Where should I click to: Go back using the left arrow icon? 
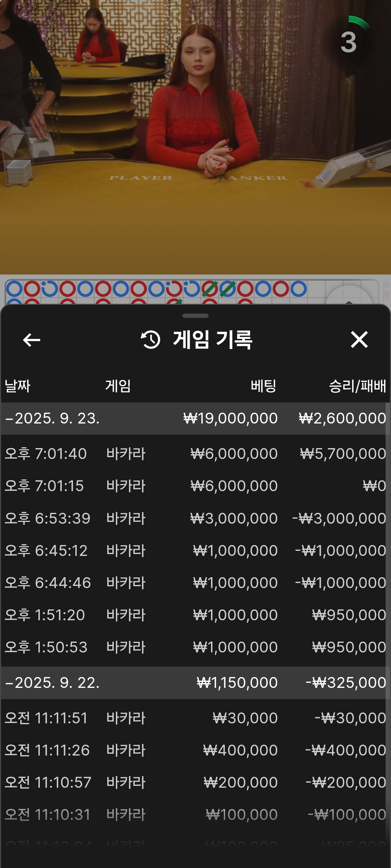31,340
